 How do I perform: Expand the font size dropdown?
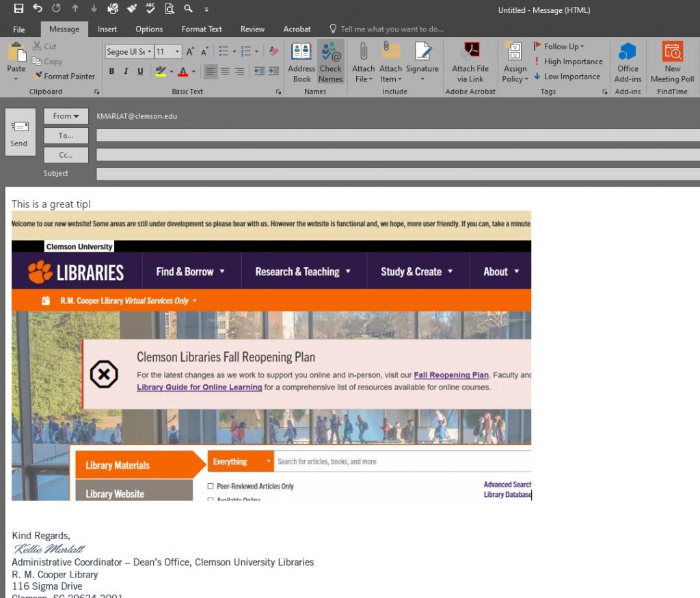[177, 52]
